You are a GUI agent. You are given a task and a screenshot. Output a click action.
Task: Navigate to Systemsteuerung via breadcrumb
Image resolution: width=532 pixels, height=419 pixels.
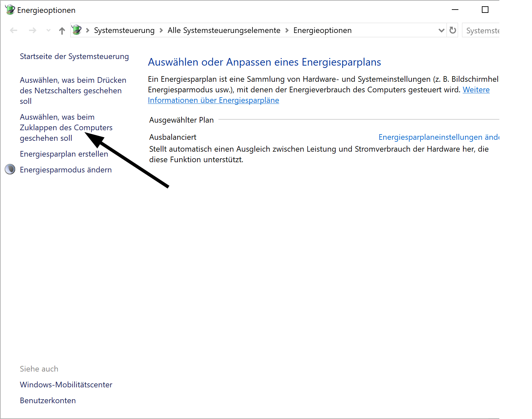(x=124, y=30)
